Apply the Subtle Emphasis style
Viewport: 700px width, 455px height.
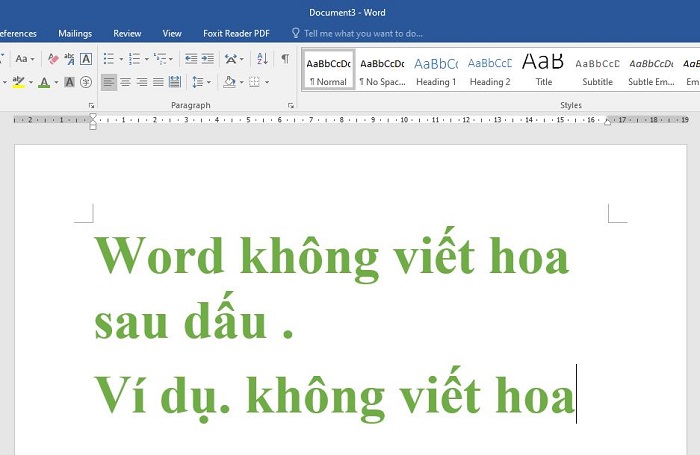pos(651,70)
